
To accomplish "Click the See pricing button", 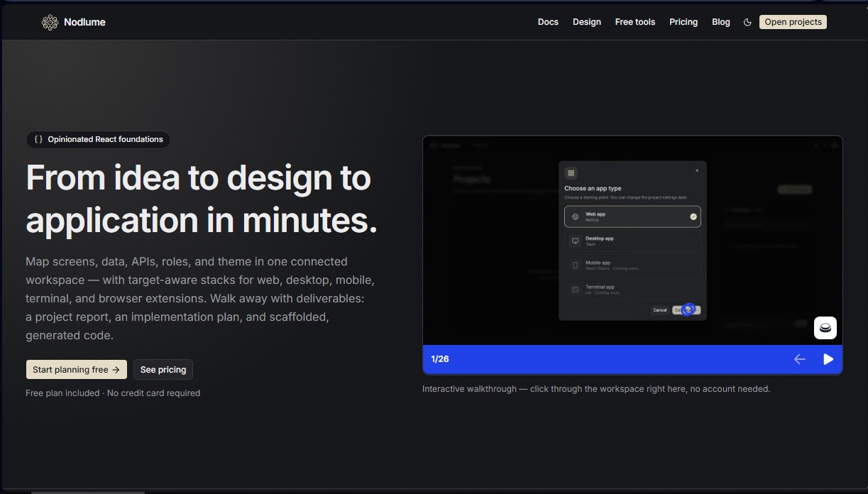I will click(x=163, y=370).
